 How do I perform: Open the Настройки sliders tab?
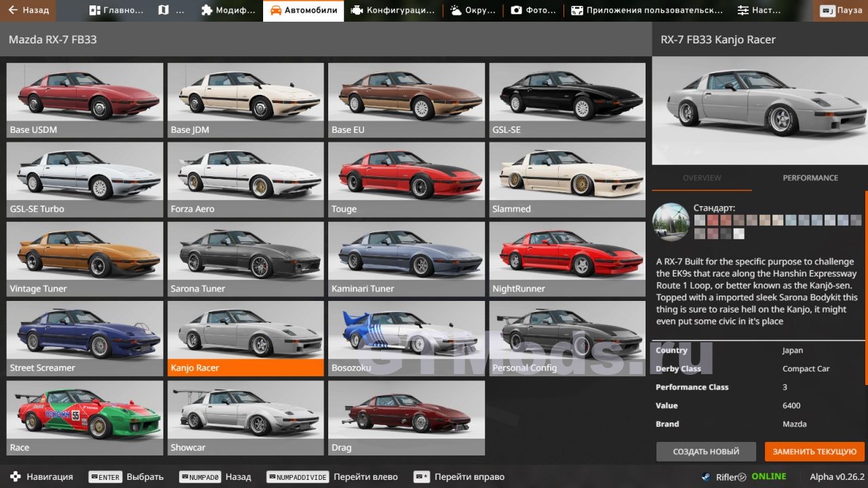click(x=759, y=10)
